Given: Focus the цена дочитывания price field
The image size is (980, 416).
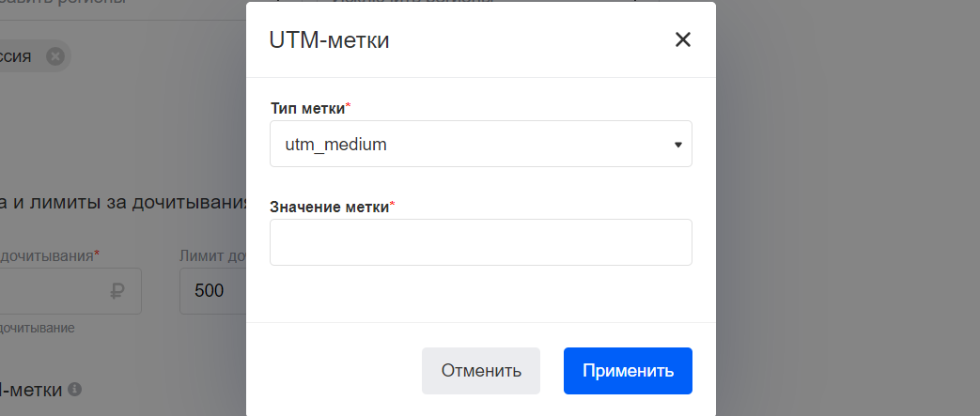Looking at the screenshot, I should point(70,291).
